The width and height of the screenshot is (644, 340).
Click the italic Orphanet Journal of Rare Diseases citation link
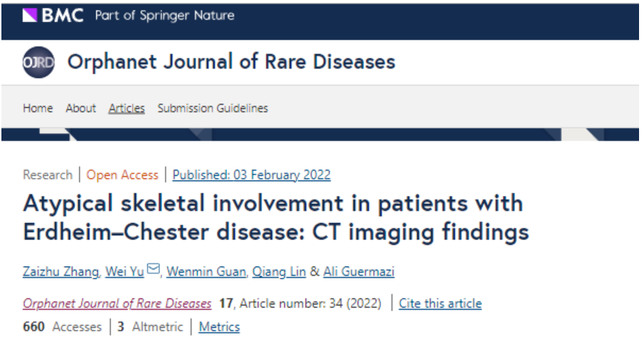117,303
